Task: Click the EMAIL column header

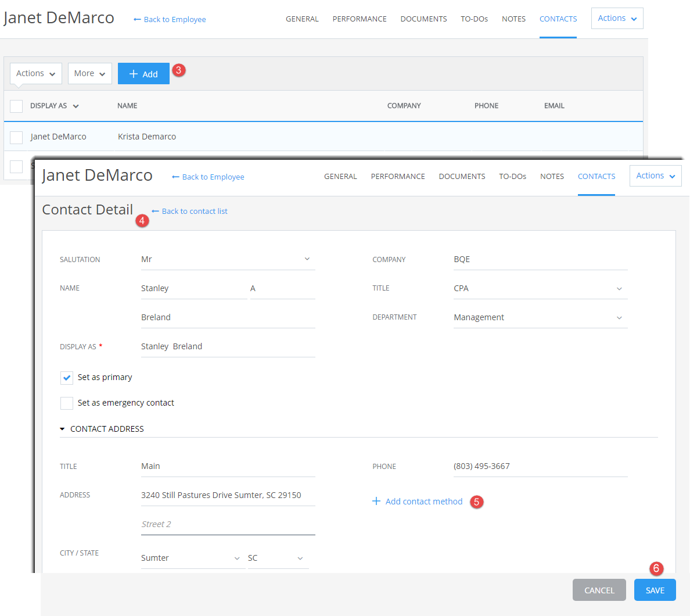Action: (x=554, y=106)
